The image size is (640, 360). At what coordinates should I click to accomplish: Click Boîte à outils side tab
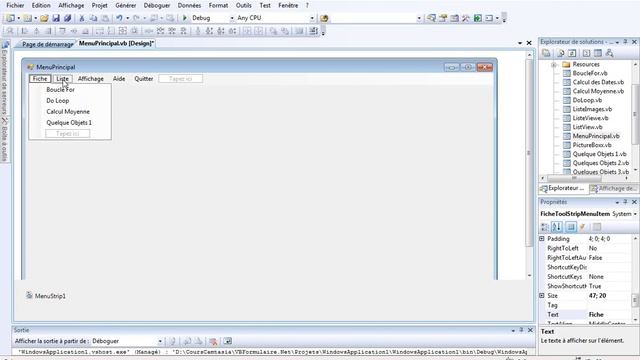click(x=5, y=140)
